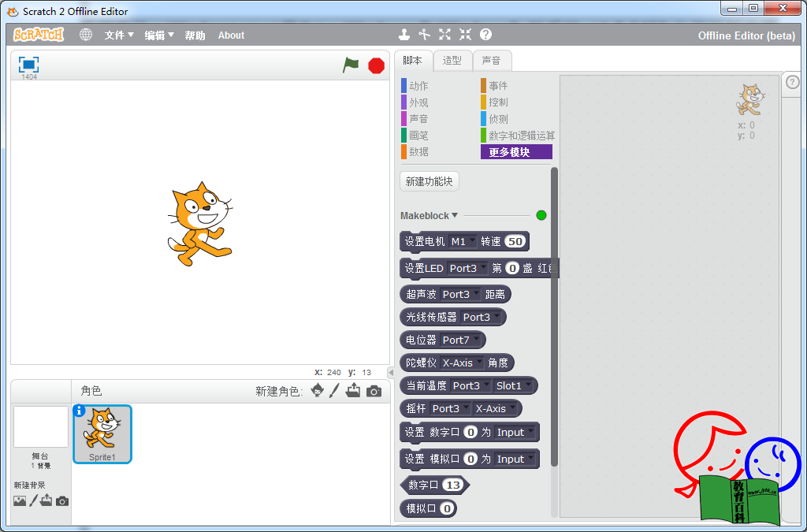Upload backdrop from file icon
The height and width of the screenshot is (532, 807).
click(46, 500)
